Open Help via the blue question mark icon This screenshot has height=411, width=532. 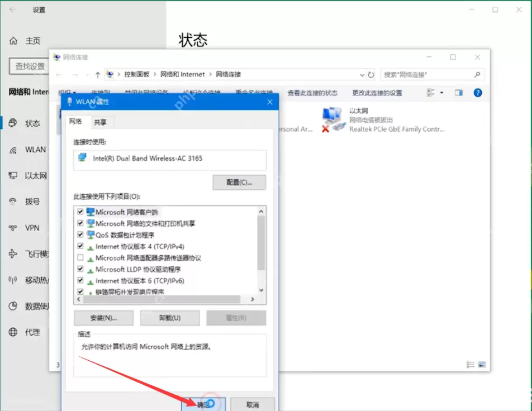[x=477, y=93]
